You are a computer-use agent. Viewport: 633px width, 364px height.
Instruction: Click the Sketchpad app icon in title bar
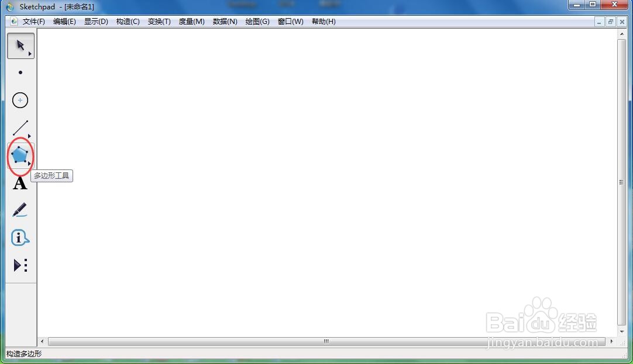tap(10, 6)
